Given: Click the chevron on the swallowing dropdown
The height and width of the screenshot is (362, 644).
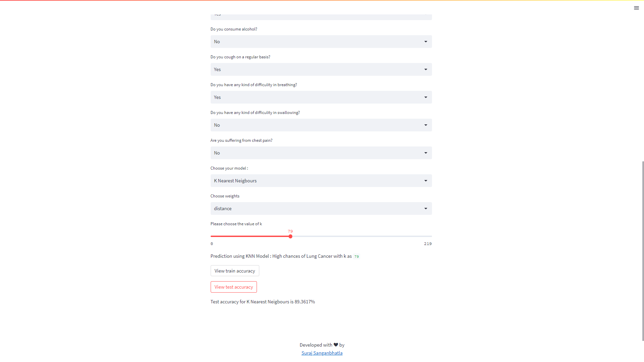Looking at the screenshot, I should 425,125.
